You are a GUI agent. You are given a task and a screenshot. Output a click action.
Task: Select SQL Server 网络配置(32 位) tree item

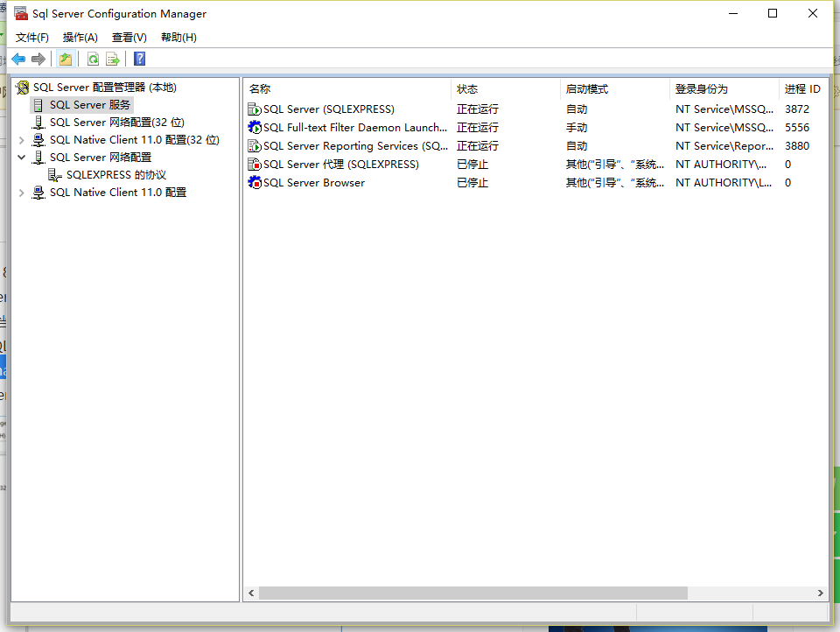(116, 123)
